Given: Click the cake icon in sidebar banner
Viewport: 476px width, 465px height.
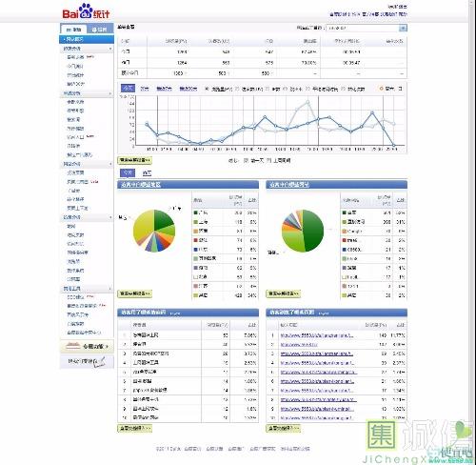Looking at the screenshot, I should 72,346.
